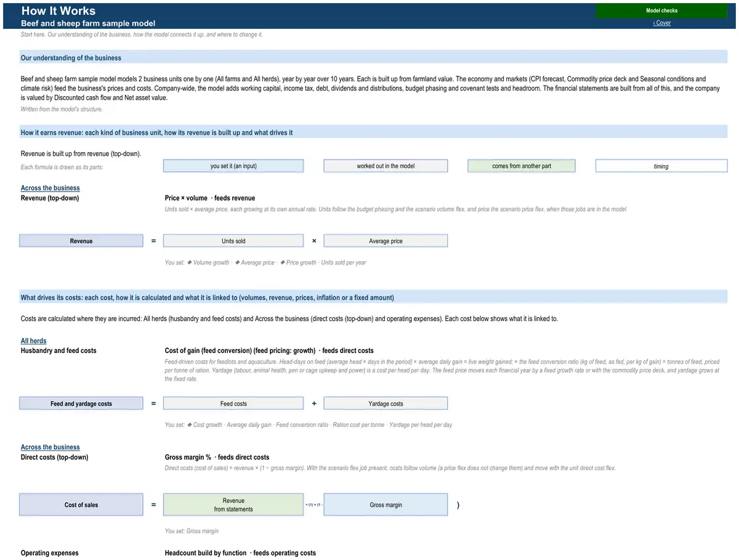Select the "Beef and sheep farm sample model" subtitle
The height and width of the screenshot is (560, 739).
[88, 23]
